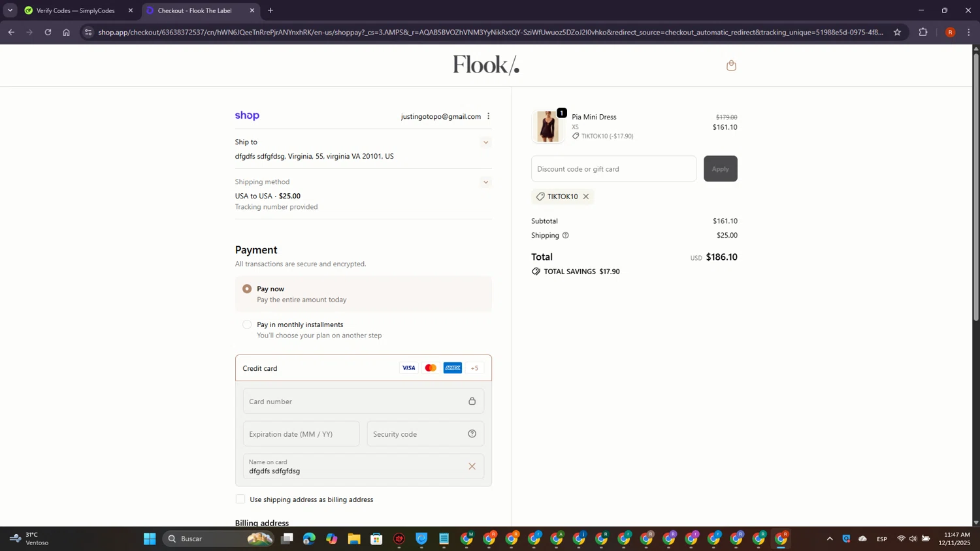Go back to previous page
Screen dimensions: 980x551
(11, 32)
